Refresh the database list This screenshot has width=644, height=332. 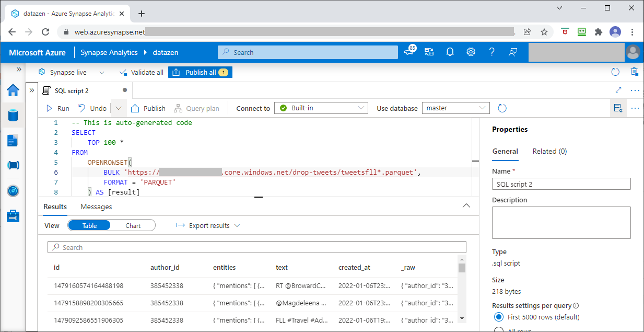pyautogui.click(x=502, y=108)
